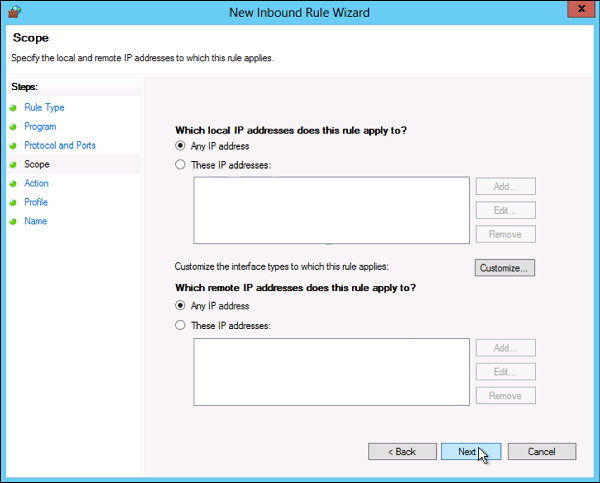Click green bullet next to Scope

click(13, 165)
